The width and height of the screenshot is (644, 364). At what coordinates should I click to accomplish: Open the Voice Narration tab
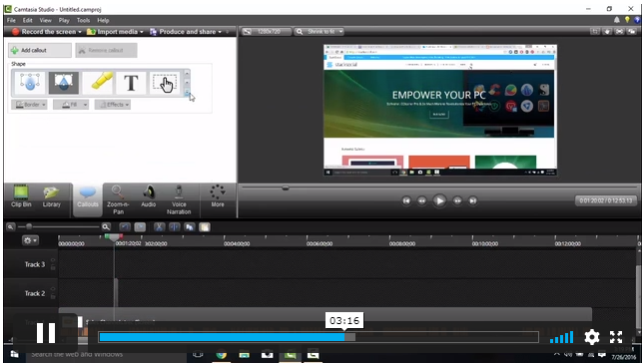pos(179,199)
